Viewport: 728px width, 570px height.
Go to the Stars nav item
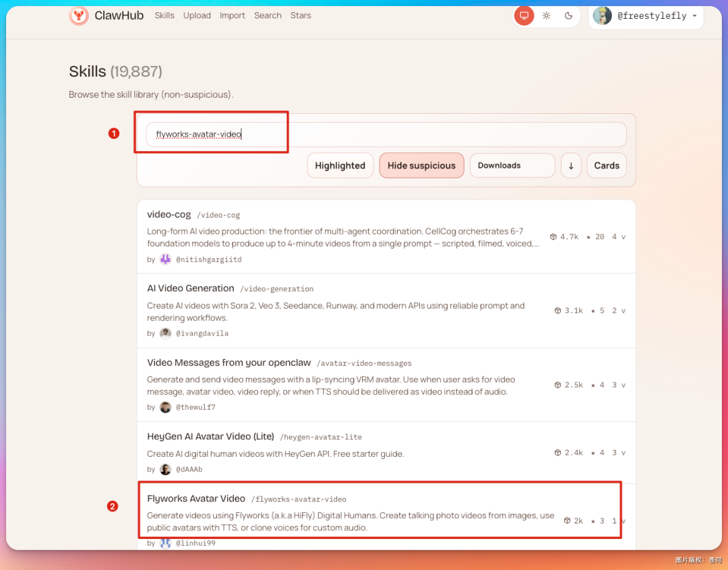301,15
